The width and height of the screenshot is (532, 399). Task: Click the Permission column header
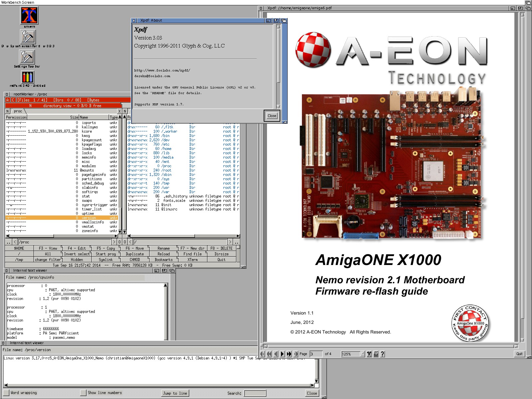(16, 117)
